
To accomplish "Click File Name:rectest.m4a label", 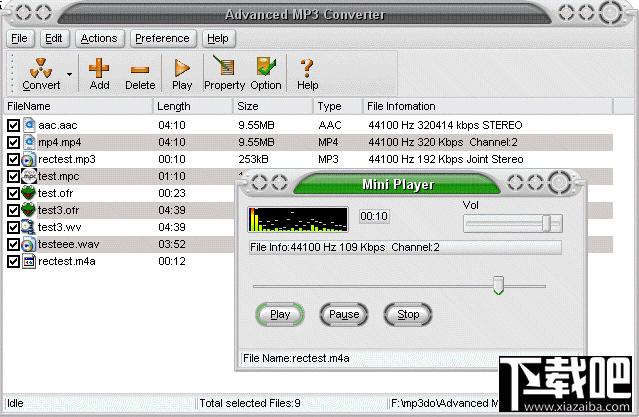I will [296, 358].
